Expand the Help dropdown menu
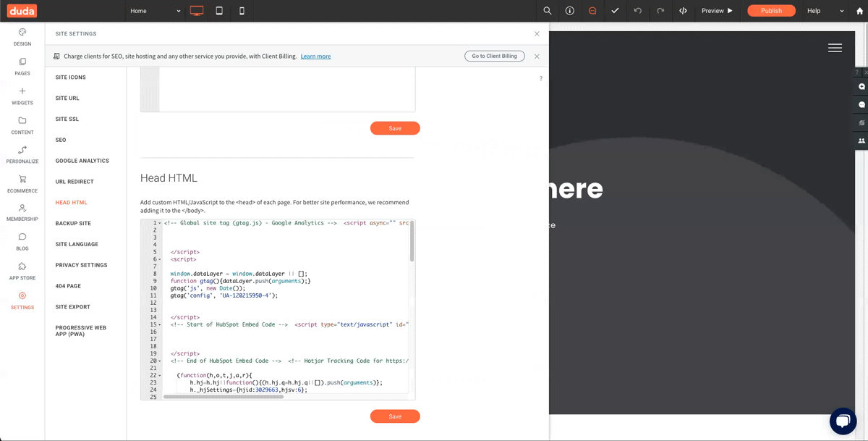The height and width of the screenshot is (441, 868). tap(825, 11)
